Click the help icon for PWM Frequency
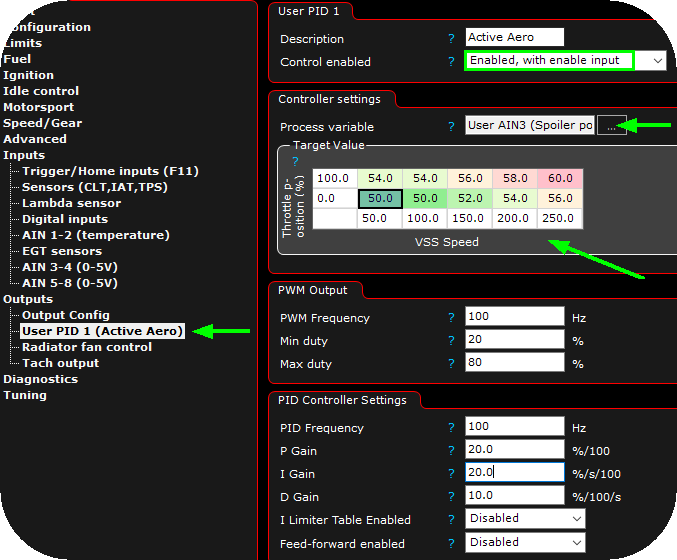This screenshot has width=677, height=560. pos(451,318)
